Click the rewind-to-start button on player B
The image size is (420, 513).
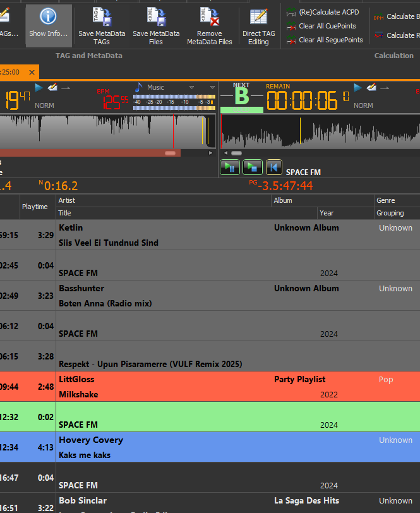[x=273, y=167]
